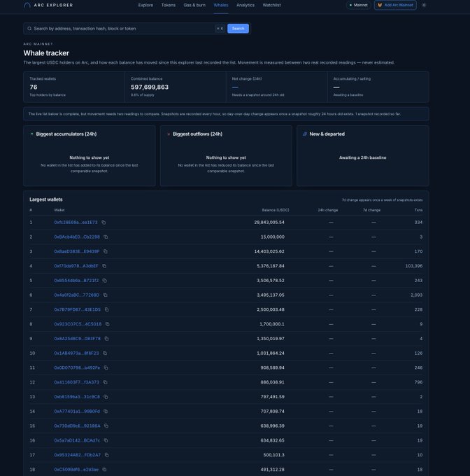Click balance value 15,000,000
The height and width of the screenshot is (476, 470).
273,237
